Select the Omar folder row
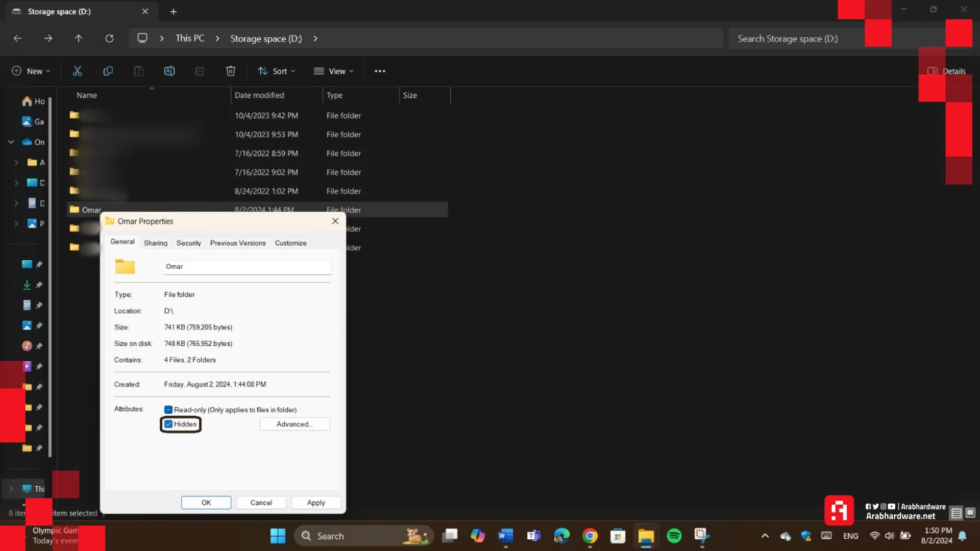 [x=257, y=210]
